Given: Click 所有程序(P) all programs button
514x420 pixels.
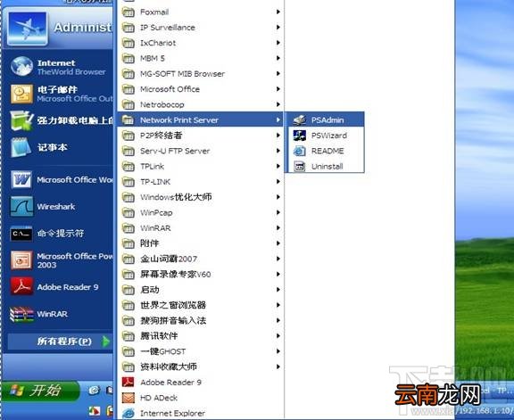Looking at the screenshot, I should (x=60, y=342).
